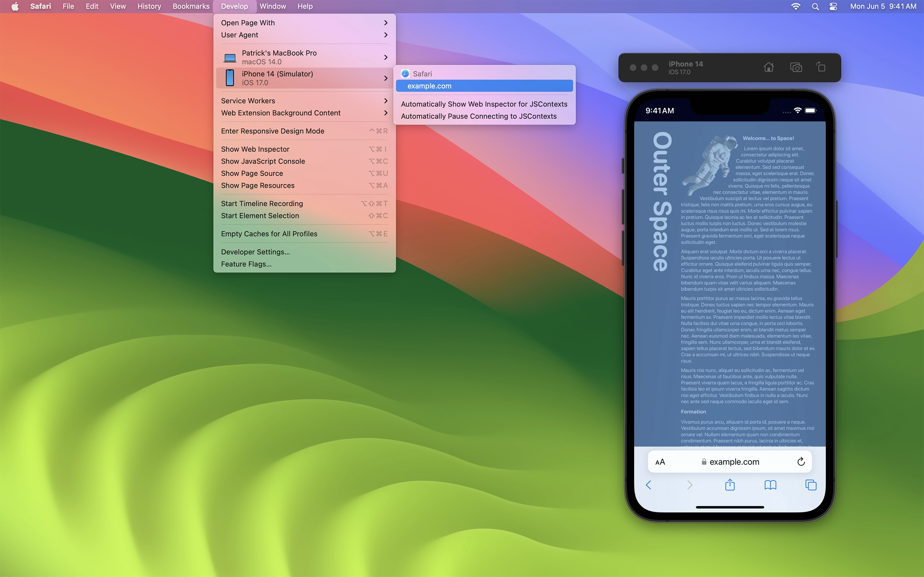Click Show Web Inspector menu item

coord(255,149)
